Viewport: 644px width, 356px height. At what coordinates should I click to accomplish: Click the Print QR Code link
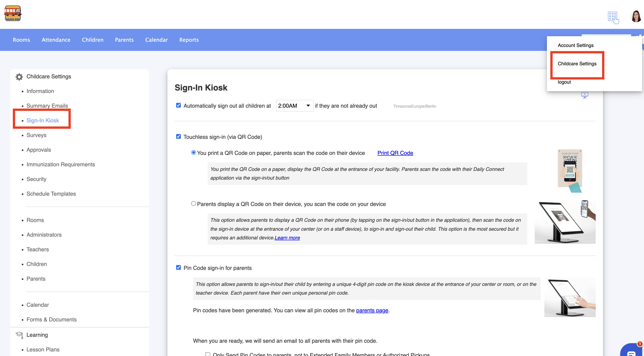coord(395,153)
